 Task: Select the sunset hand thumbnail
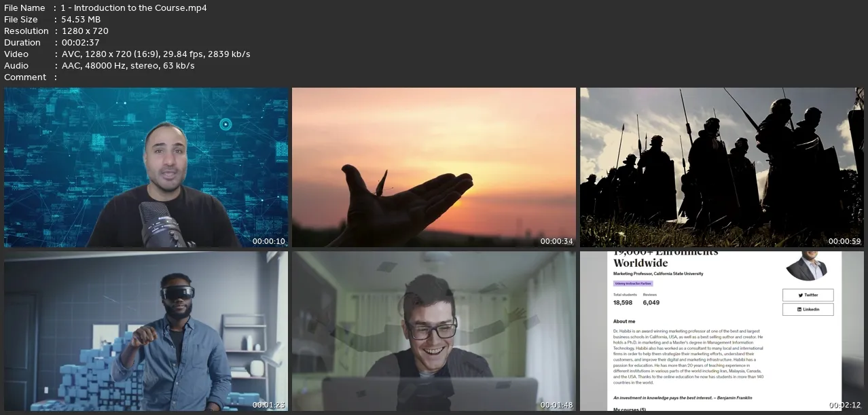[433, 167]
